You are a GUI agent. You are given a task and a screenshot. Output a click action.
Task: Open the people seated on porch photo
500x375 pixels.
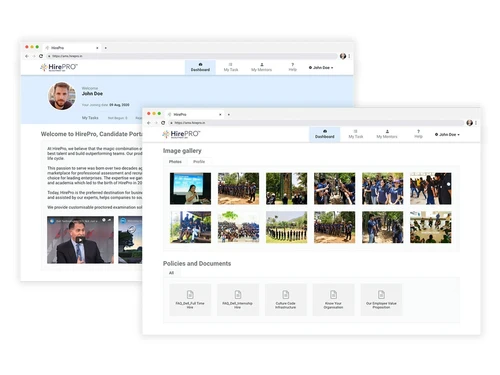190,227
